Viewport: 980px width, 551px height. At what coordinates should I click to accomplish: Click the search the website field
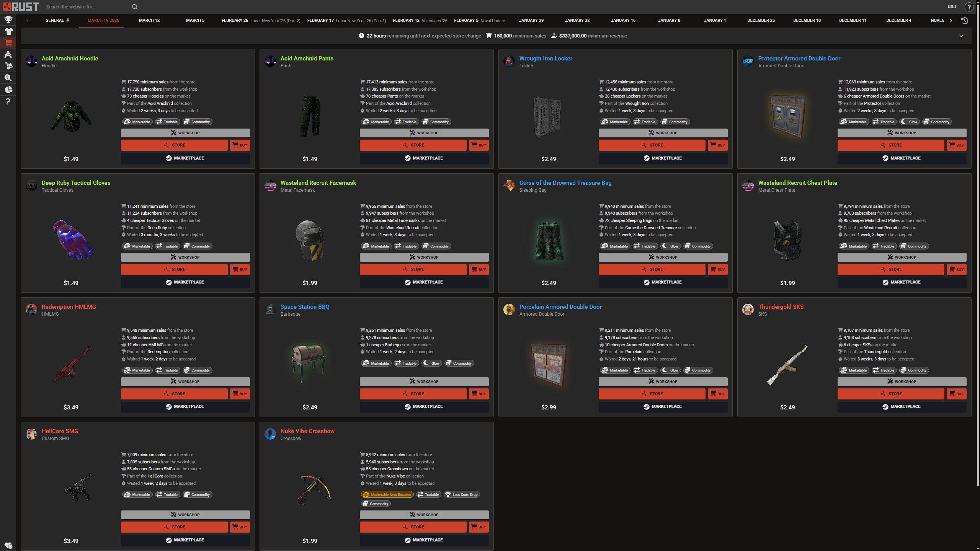[x=86, y=7]
